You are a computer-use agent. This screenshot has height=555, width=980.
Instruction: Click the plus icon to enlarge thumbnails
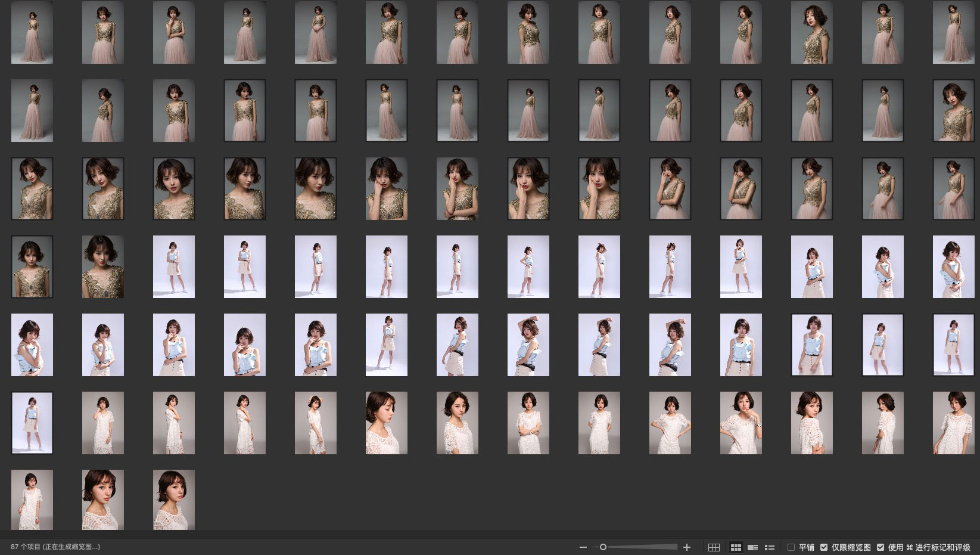687,547
